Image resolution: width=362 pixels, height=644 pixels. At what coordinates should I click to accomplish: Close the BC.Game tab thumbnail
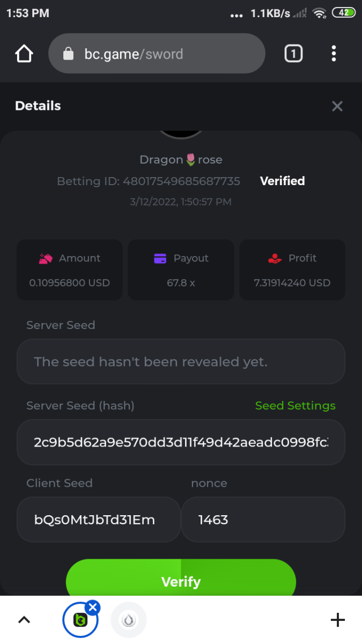(x=93, y=608)
